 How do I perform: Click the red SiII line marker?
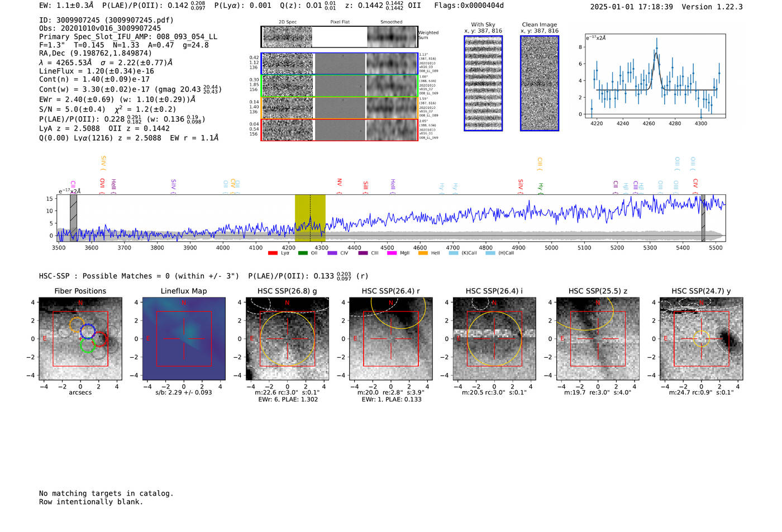tap(366, 186)
